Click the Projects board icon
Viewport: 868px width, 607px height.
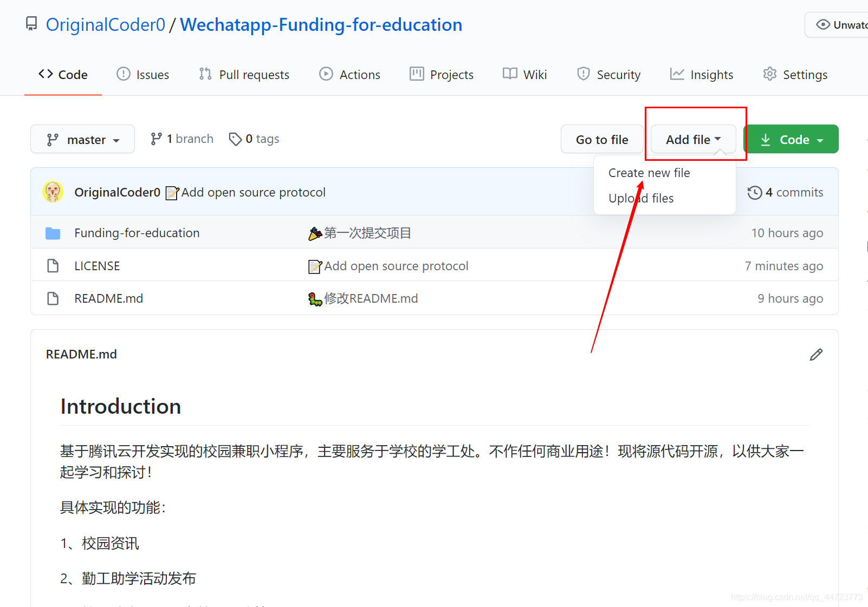click(417, 74)
